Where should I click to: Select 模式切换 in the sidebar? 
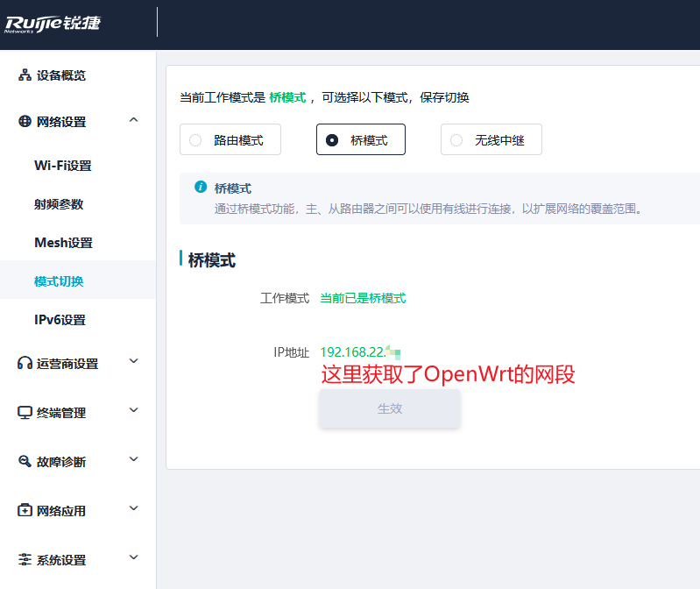coord(78,280)
